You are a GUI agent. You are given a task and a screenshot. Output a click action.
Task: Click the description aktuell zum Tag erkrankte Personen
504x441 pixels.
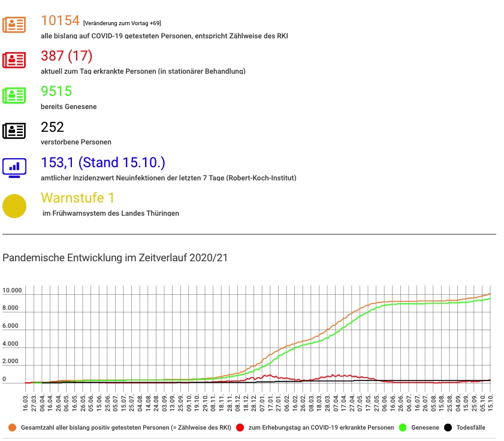click(143, 71)
